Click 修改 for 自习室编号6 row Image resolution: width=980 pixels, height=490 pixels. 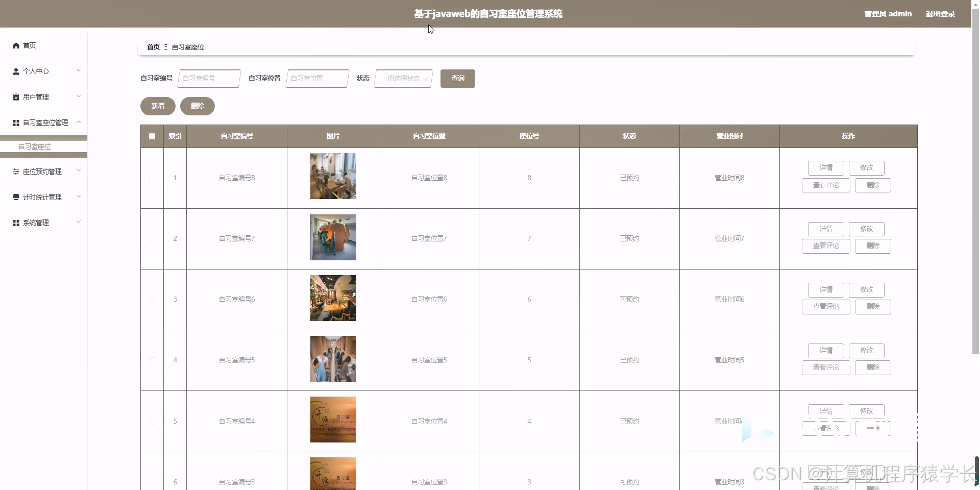pyautogui.click(x=867, y=290)
